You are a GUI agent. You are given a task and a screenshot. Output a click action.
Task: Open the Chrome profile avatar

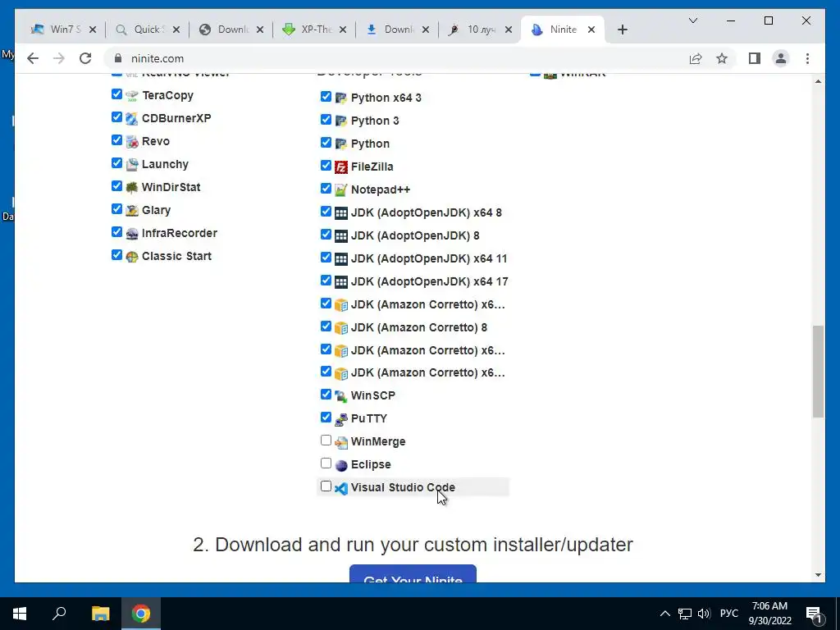tap(781, 58)
